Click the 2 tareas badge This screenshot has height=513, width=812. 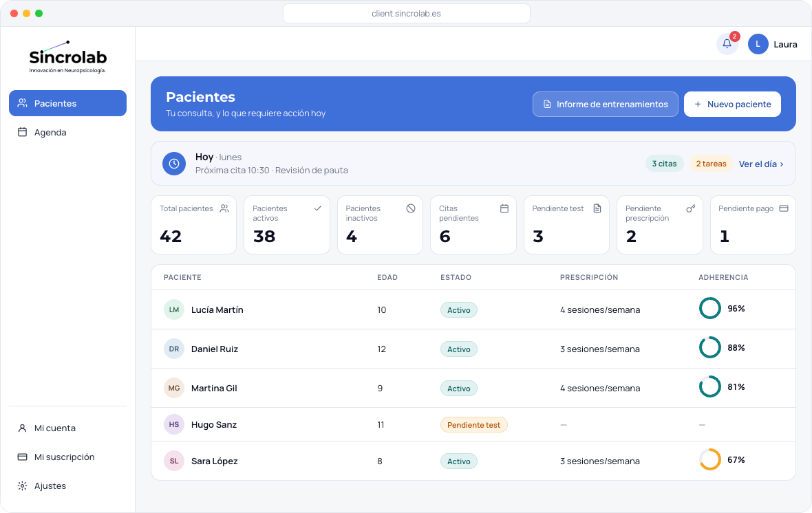click(711, 164)
